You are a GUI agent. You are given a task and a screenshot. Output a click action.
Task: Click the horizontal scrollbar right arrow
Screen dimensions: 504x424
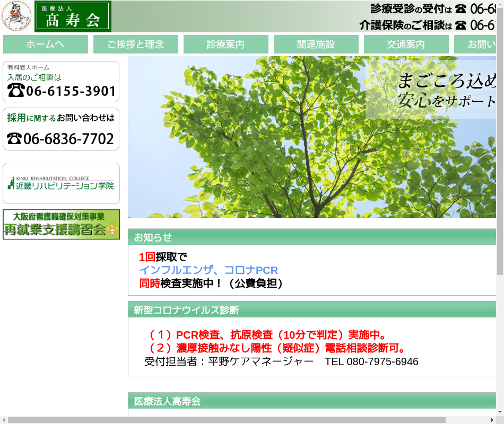point(492,420)
